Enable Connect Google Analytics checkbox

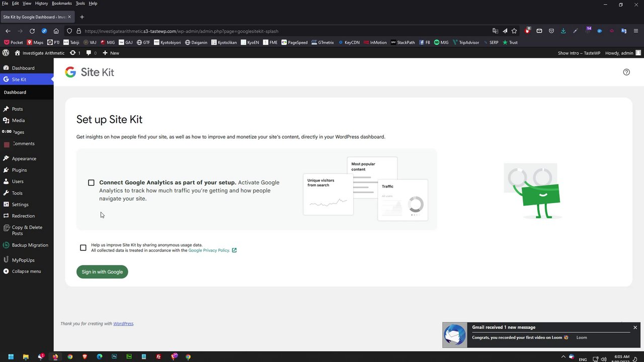(x=91, y=183)
